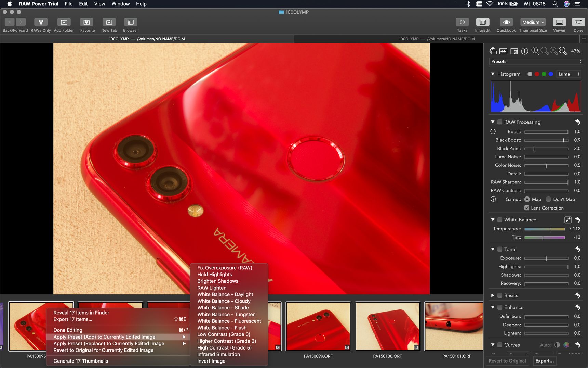The height and width of the screenshot is (368, 588).
Task: Reset Enhance section with its revert arrow
Action: point(577,307)
